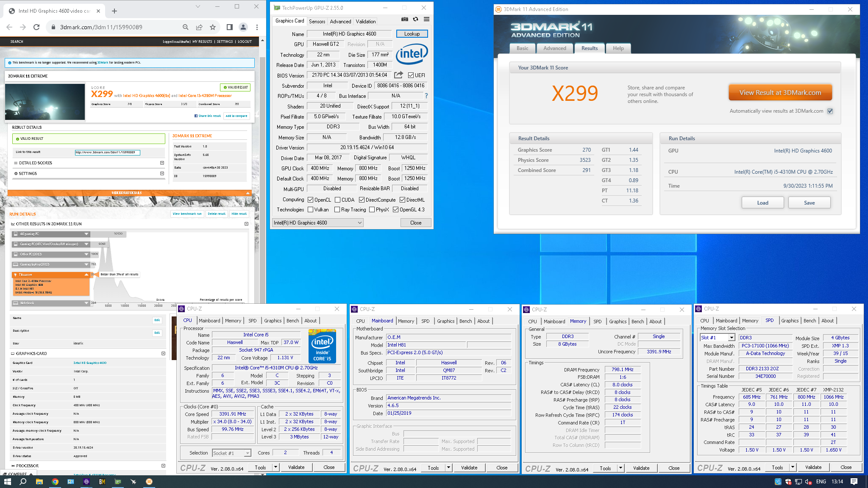Open Tools dropdown arrow in CPU-Z CPU window

pos(275,467)
